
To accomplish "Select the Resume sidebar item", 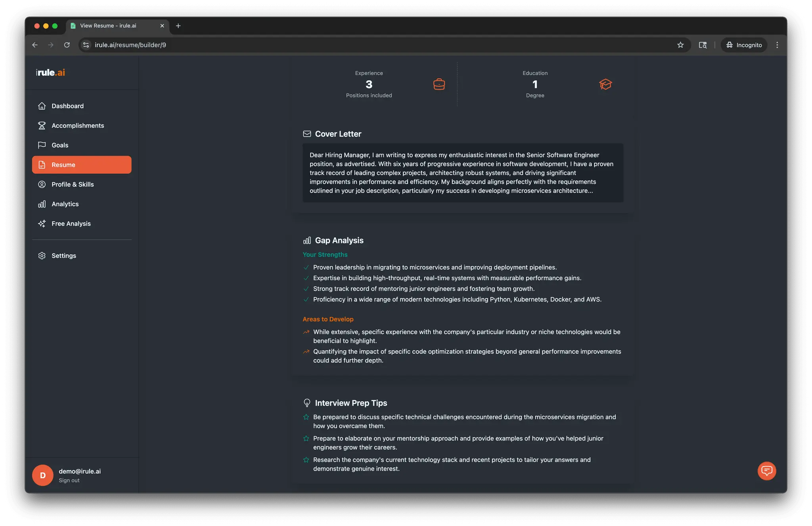I will 82,164.
